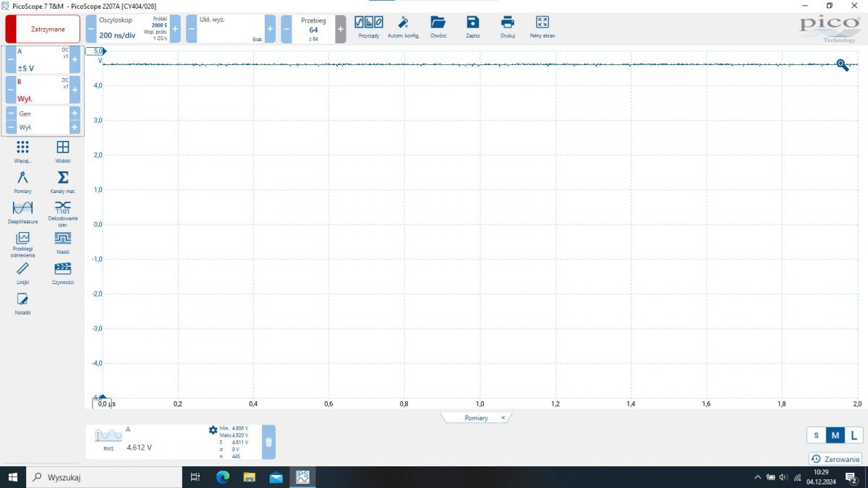Run Autom. konfig. auto setup
Viewport: 868px width, 488px height.
(404, 25)
